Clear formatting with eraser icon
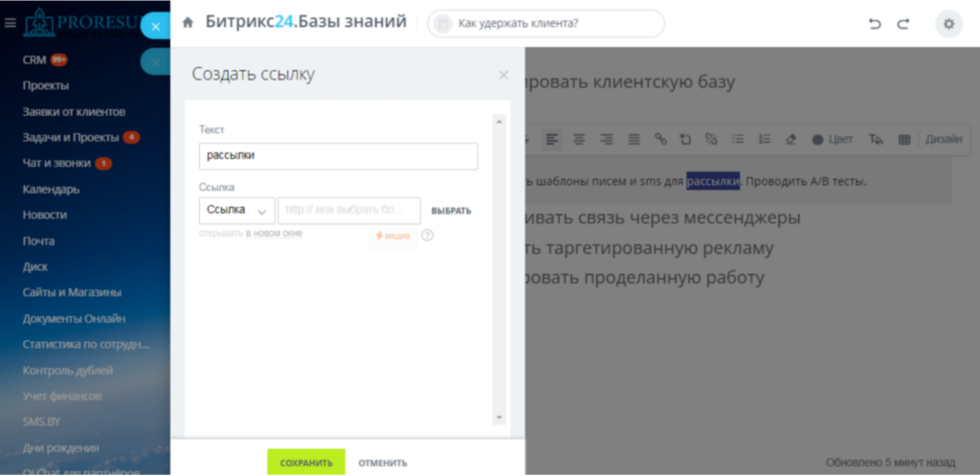Image resolution: width=980 pixels, height=476 pixels. (x=791, y=140)
